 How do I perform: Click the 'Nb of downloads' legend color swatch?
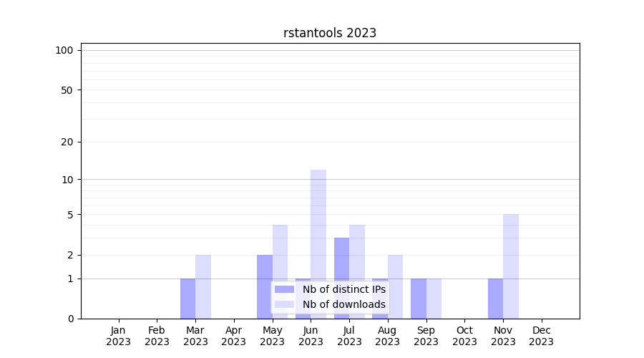(x=284, y=304)
